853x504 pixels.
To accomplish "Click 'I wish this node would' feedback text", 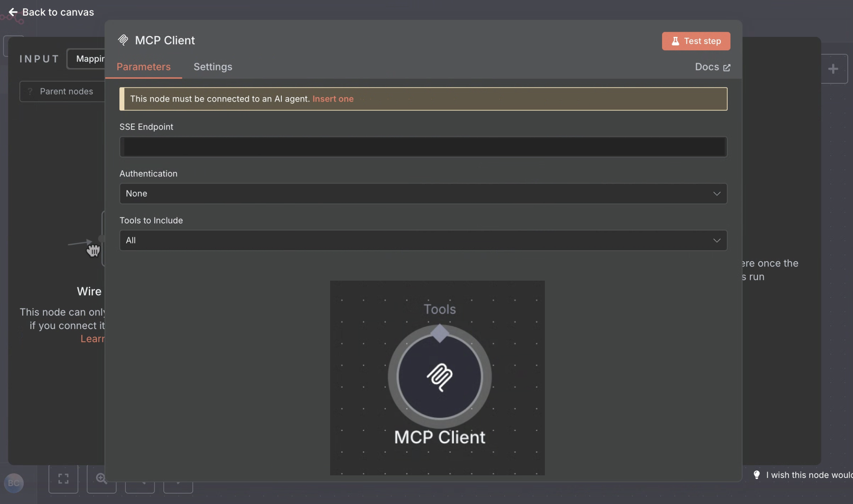I will pos(809,475).
